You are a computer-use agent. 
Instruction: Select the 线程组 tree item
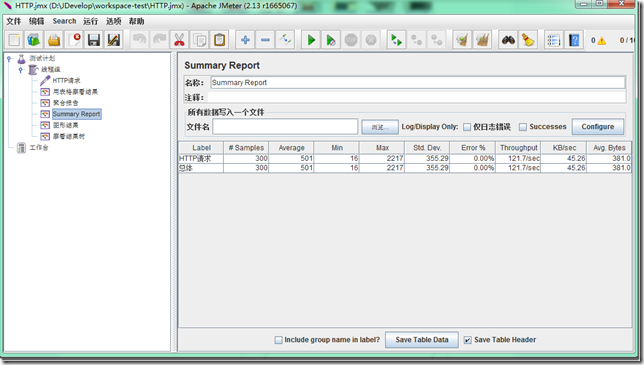click(51, 69)
